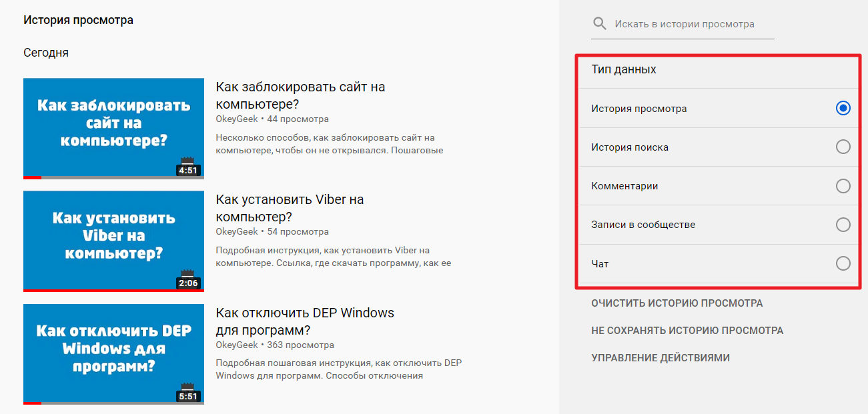Viewport: 868px width, 414px height.
Task: Select the История просмотра radio button
Action: click(843, 108)
